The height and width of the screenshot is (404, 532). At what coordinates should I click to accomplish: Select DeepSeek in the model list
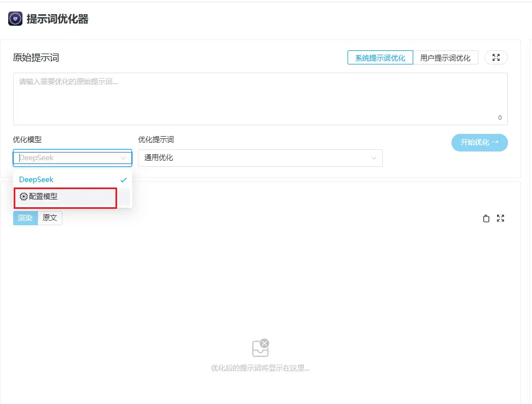tap(36, 179)
